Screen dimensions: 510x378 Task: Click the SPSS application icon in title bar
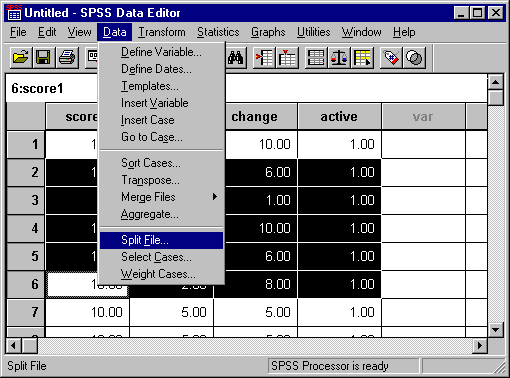point(14,13)
